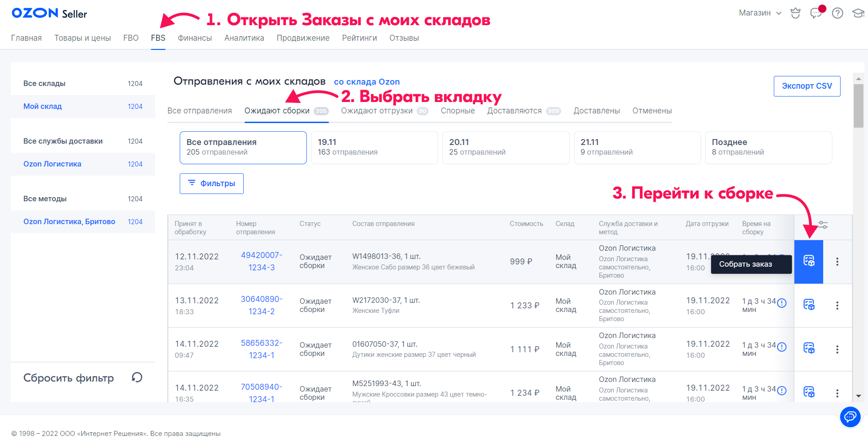The image size is (868, 446).
Task: Open the help question mark icon
Action: click(x=837, y=13)
